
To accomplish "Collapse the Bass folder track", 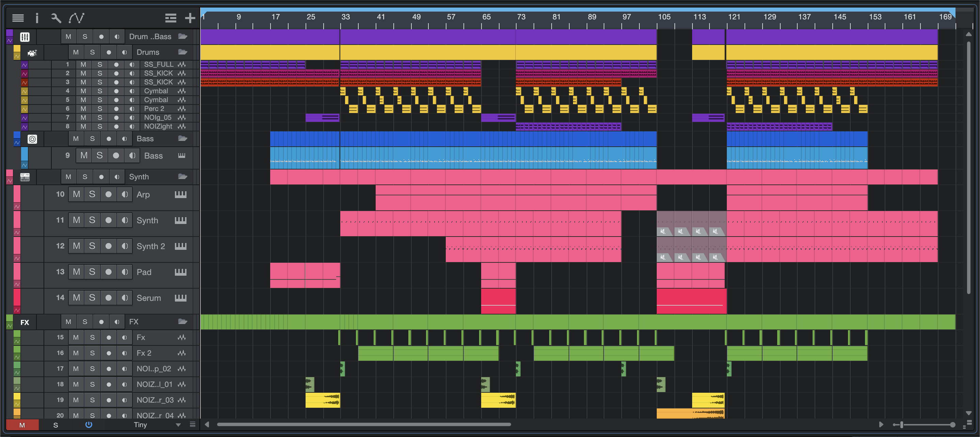I will (183, 139).
